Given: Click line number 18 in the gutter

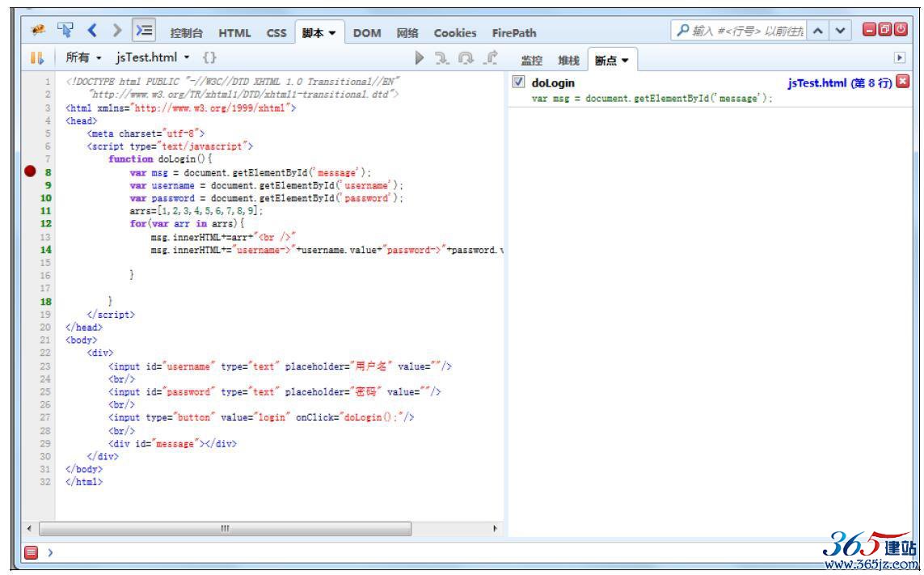Looking at the screenshot, I should pyautogui.click(x=46, y=302).
